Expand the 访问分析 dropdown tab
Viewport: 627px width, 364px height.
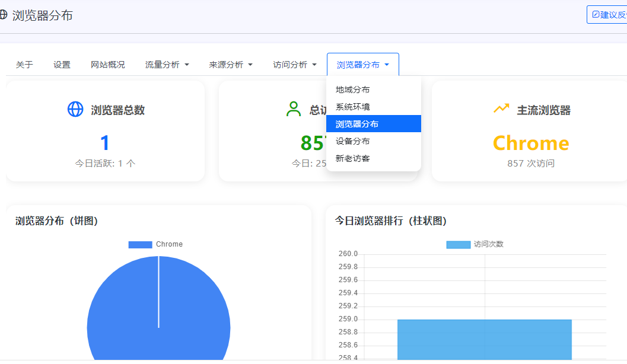pos(295,65)
